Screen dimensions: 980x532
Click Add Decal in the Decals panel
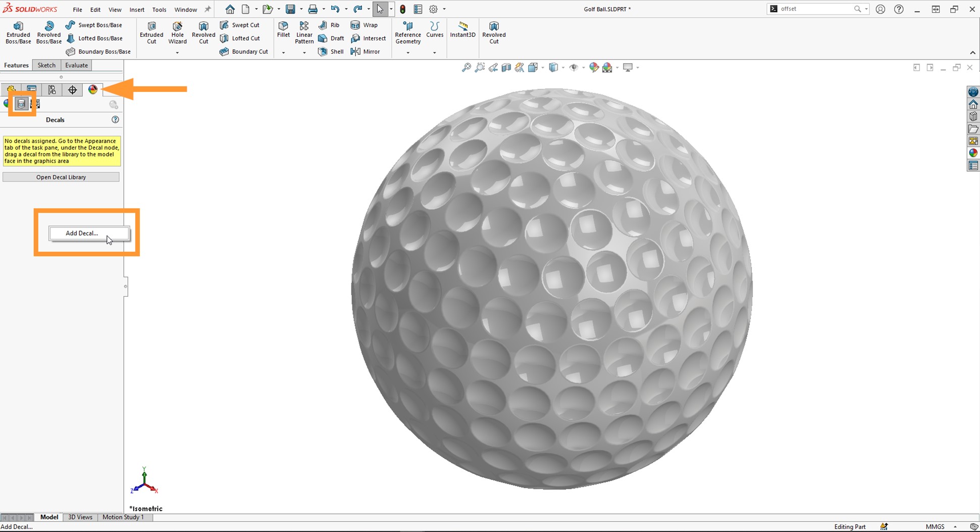[x=89, y=233]
